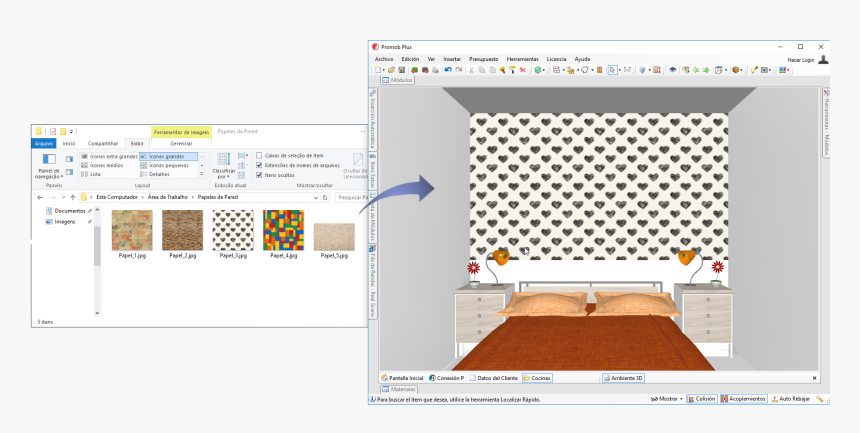Open Pantalla Inicial tab at bottom
The height and width of the screenshot is (433, 860).
click(x=402, y=378)
